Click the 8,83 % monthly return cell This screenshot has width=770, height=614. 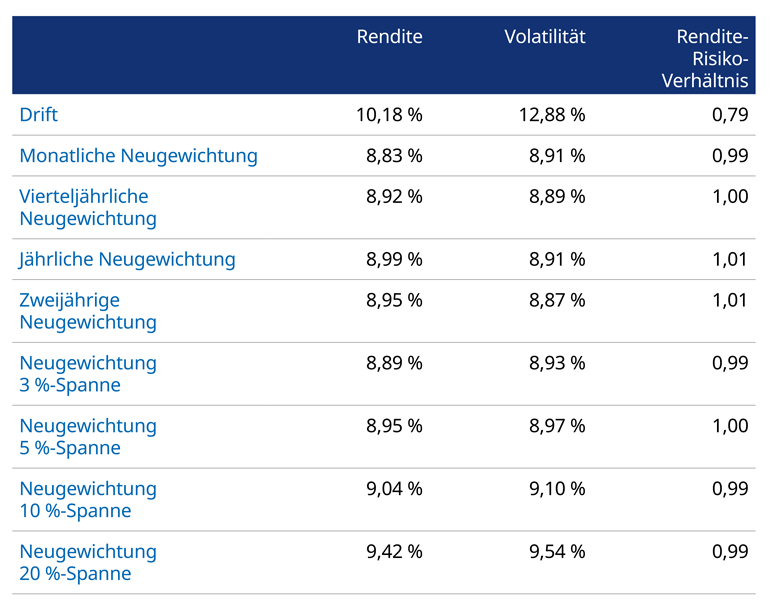click(x=394, y=156)
